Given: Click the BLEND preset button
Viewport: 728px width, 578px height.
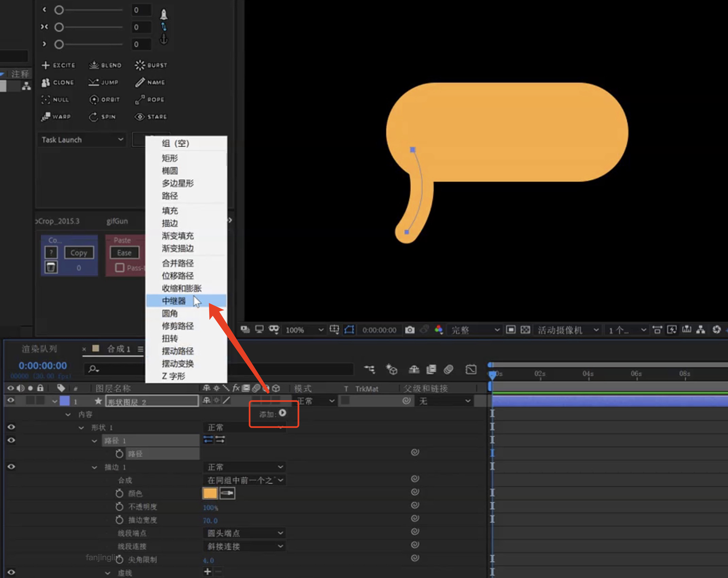Looking at the screenshot, I should point(105,65).
